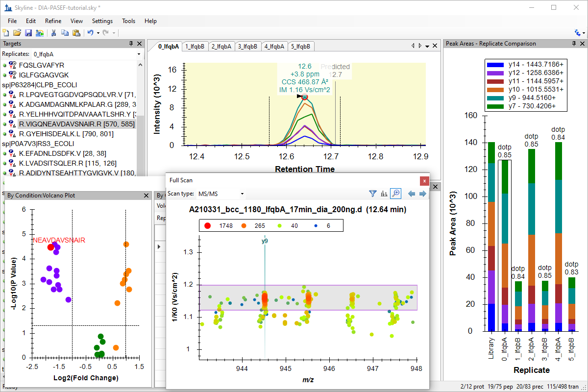Image resolution: width=588 pixels, height=392 pixels.
Task: Click the purple y12 legend swatch
Action: pyautogui.click(x=496, y=73)
